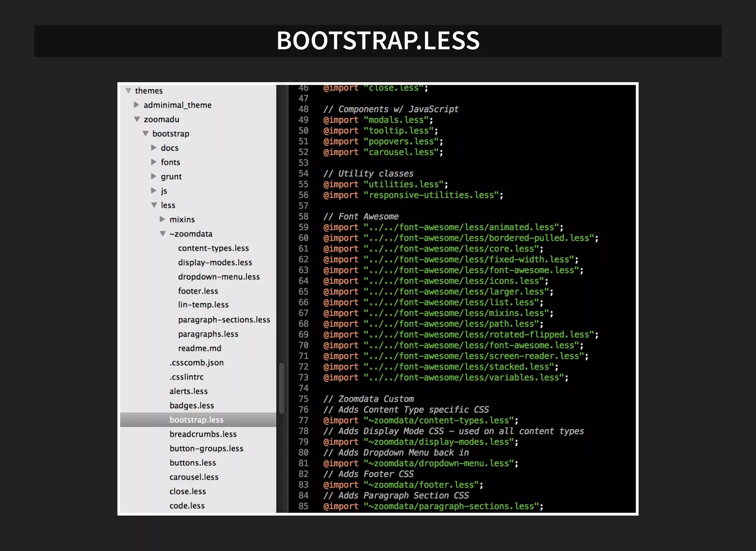This screenshot has height=551, width=756.
Task: Click the "// Adds Dropdown Menu back in" comment
Action: point(396,453)
